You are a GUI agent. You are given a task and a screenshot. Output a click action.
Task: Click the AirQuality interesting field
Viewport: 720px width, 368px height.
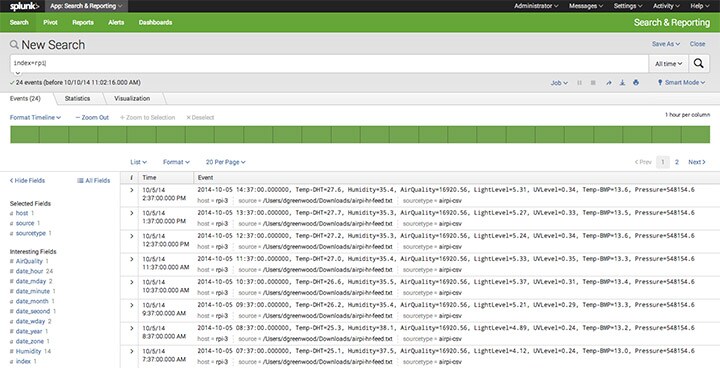click(x=29, y=261)
